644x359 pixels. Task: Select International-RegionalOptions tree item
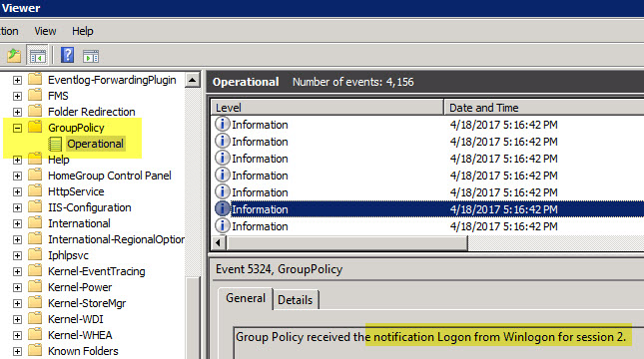(x=116, y=239)
